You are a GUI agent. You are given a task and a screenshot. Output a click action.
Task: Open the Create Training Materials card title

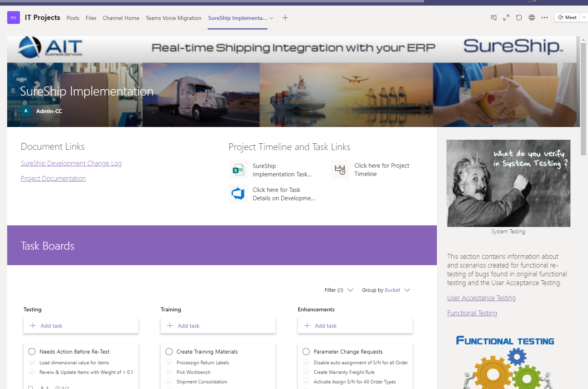click(207, 352)
